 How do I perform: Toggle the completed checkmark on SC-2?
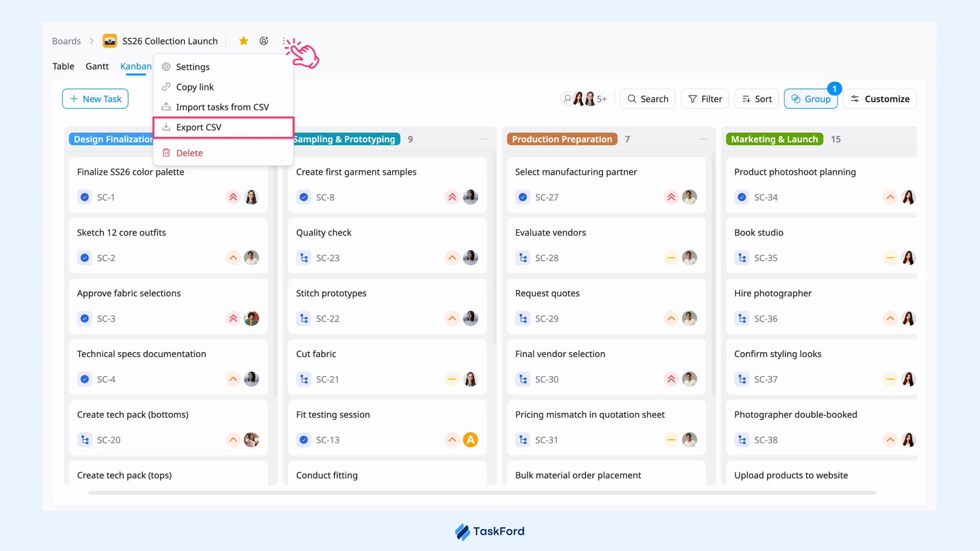(85, 258)
